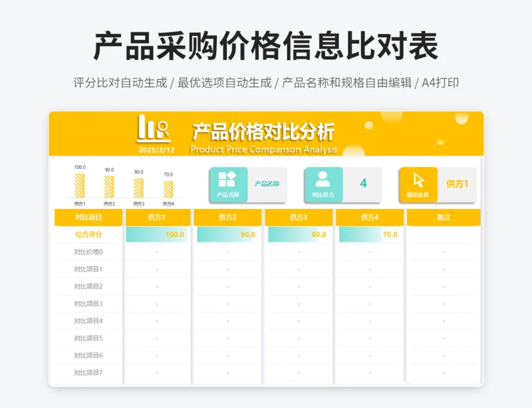
Task: Click the best choice value 供方1
Action: point(457,184)
